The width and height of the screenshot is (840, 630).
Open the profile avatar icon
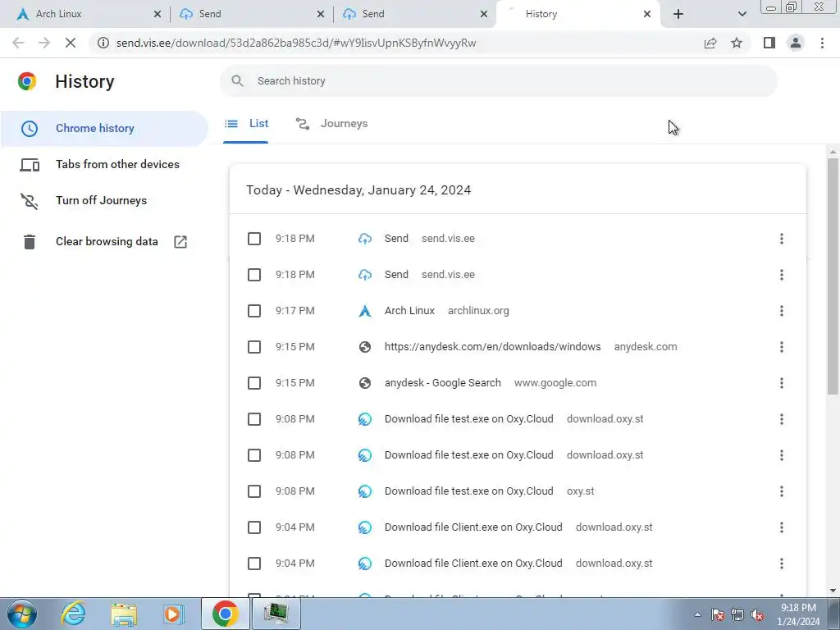click(x=796, y=43)
